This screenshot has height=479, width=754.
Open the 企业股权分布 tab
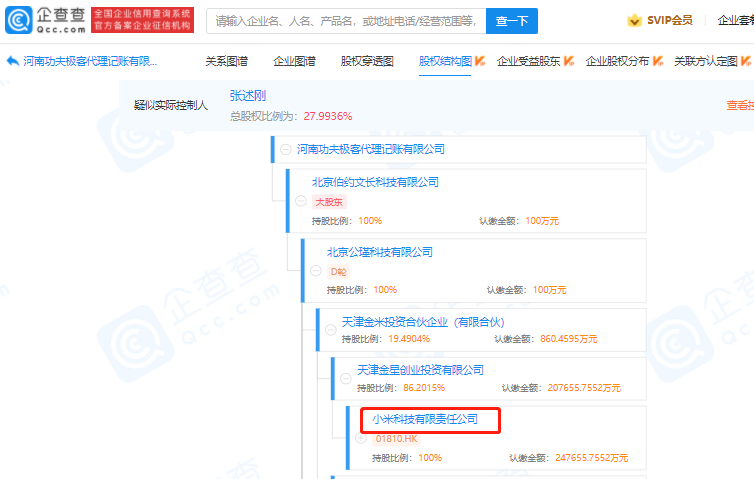pos(617,61)
